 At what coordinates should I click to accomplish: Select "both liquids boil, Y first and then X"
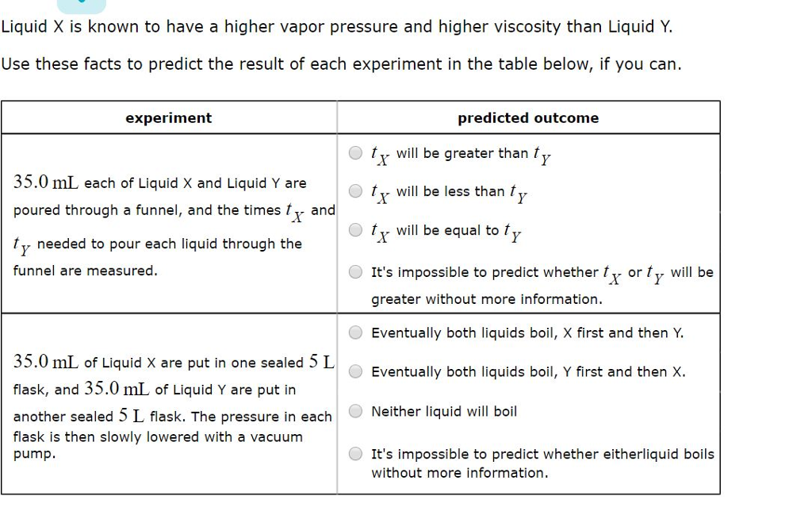[355, 371]
